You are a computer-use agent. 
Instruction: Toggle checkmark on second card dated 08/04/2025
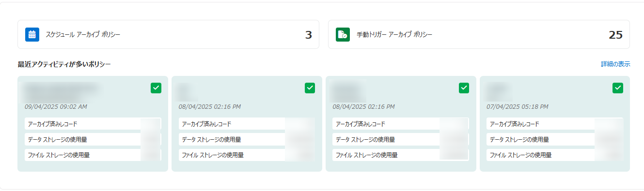click(x=310, y=88)
